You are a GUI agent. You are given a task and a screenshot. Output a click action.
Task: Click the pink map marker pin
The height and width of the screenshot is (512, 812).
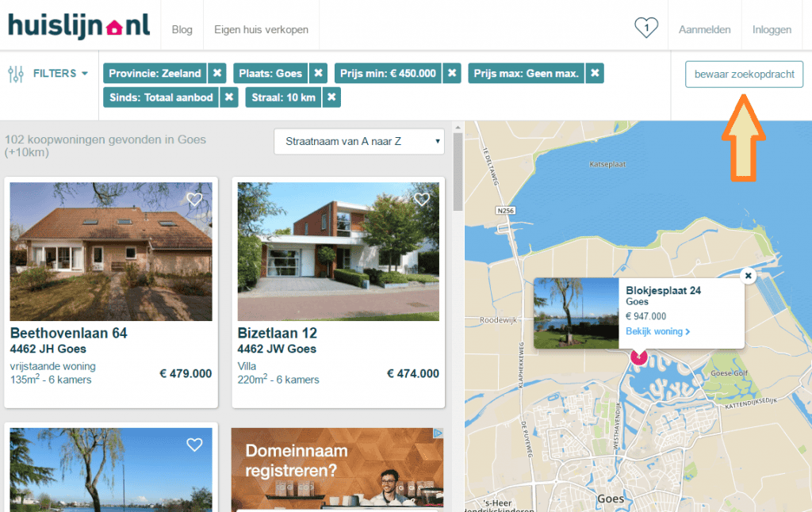click(x=639, y=357)
